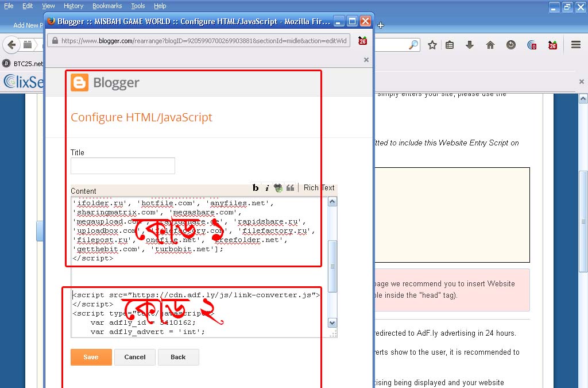
Task: Open the Bookmarks menu
Action: pos(107,6)
